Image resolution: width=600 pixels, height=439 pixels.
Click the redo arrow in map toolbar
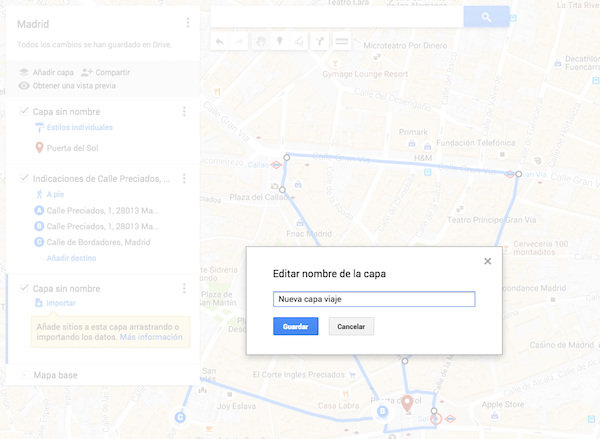(239, 41)
